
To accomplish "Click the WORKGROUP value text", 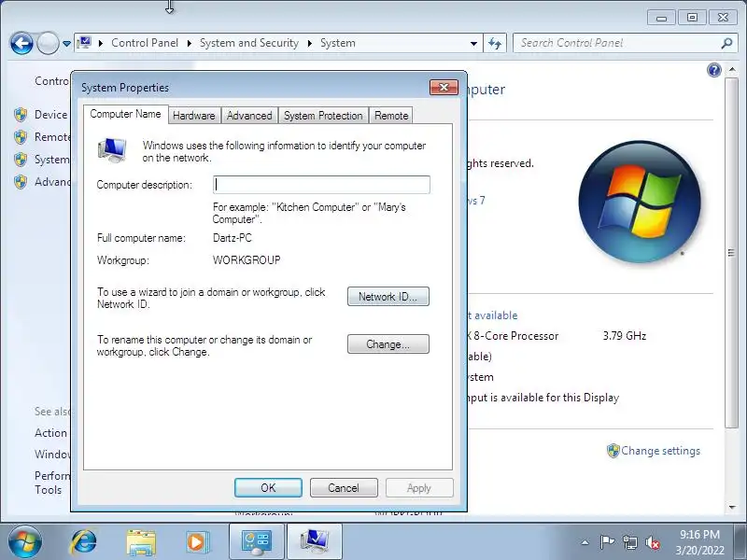I will [x=247, y=260].
